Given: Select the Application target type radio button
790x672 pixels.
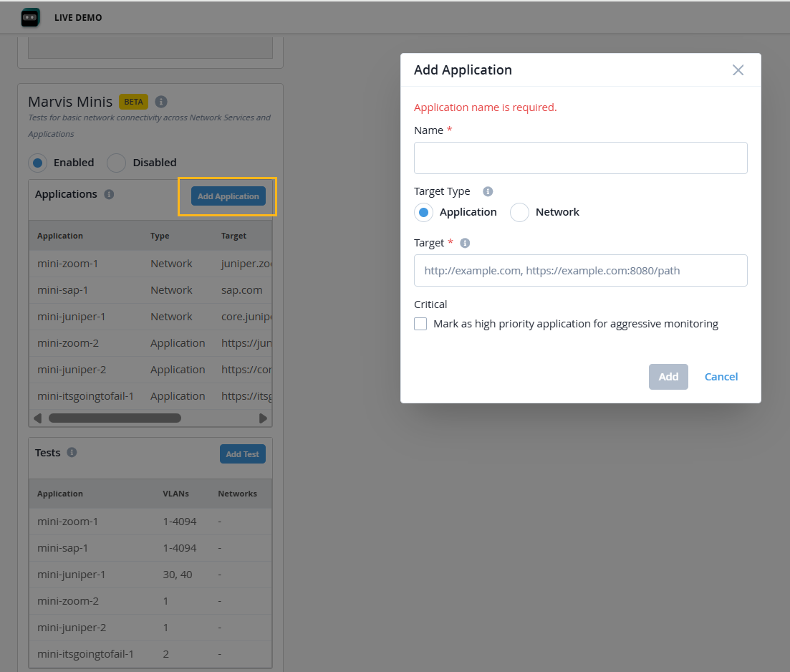Looking at the screenshot, I should (423, 212).
